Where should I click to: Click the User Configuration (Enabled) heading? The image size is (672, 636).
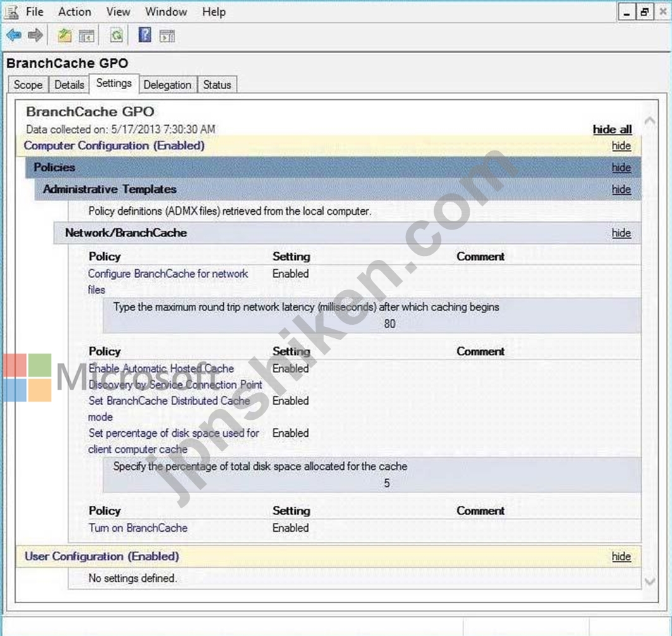click(102, 556)
